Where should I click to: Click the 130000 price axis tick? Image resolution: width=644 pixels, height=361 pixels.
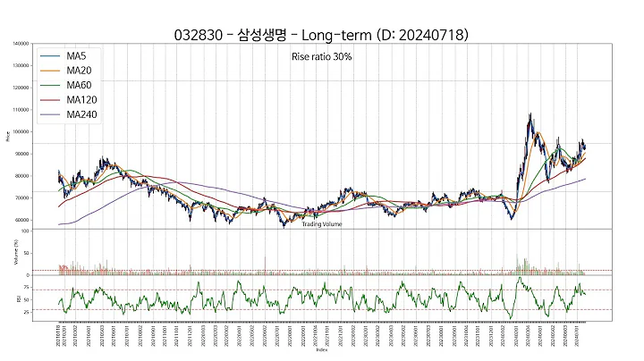pos(21,65)
